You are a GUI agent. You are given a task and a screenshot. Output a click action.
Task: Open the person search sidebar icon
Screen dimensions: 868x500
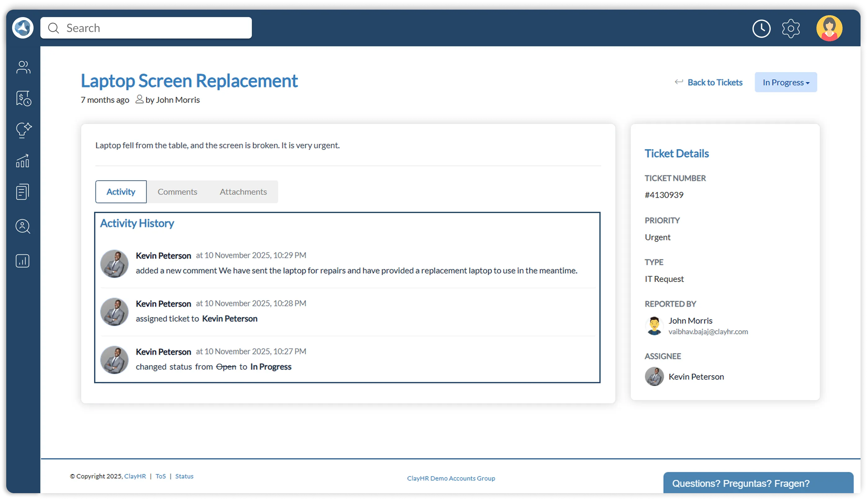point(23,227)
